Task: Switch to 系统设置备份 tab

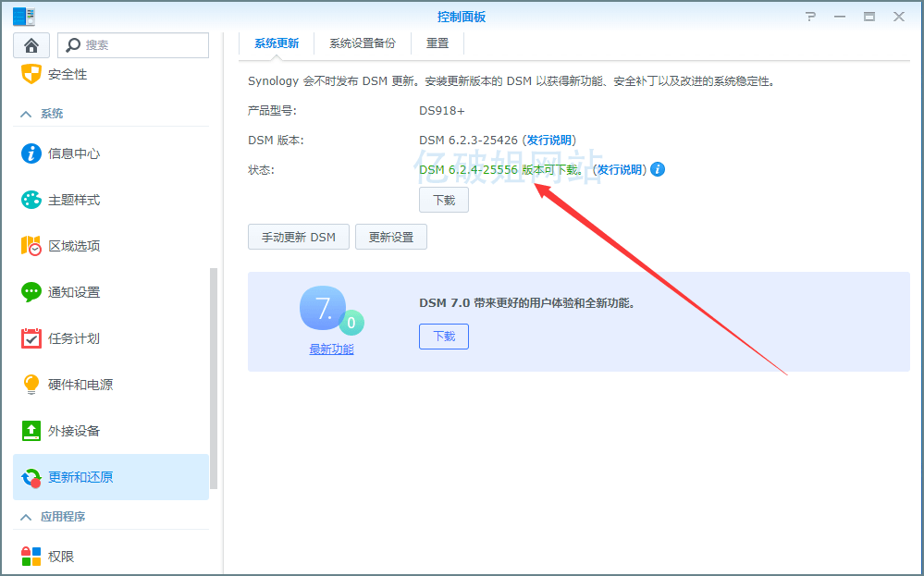Action: coord(363,43)
